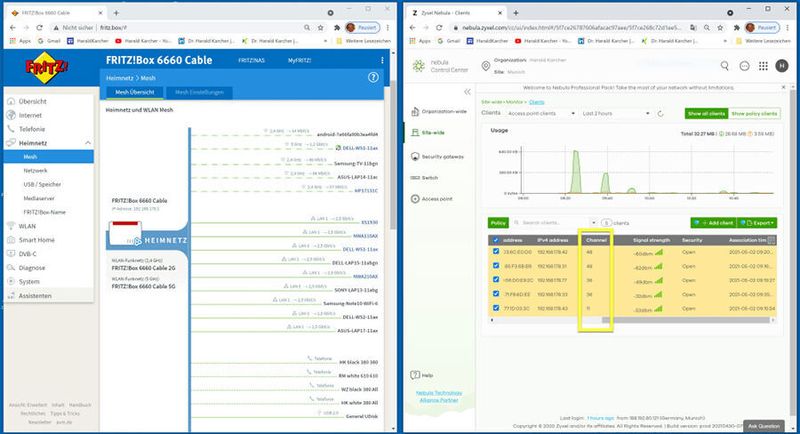This screenshot has height=434, width=800.
Task: Open the MyFRITZ! header link
Action: pyautogui.click(x=299, y=60)
